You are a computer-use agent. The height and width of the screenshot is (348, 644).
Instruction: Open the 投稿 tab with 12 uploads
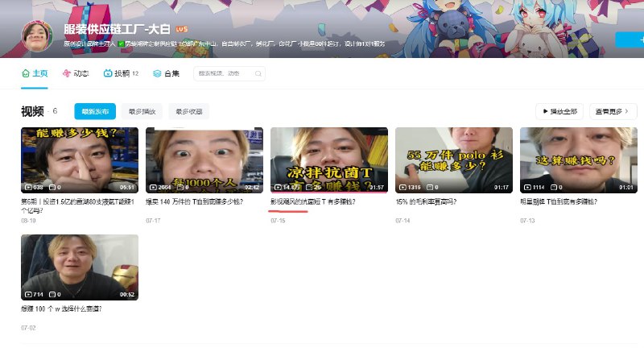(121, 73)
